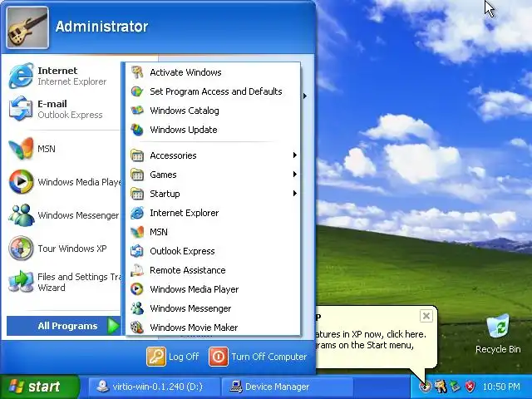Open Windows Catalog icon in All Programs
The image size is (532, 399).
coord(137,111)
